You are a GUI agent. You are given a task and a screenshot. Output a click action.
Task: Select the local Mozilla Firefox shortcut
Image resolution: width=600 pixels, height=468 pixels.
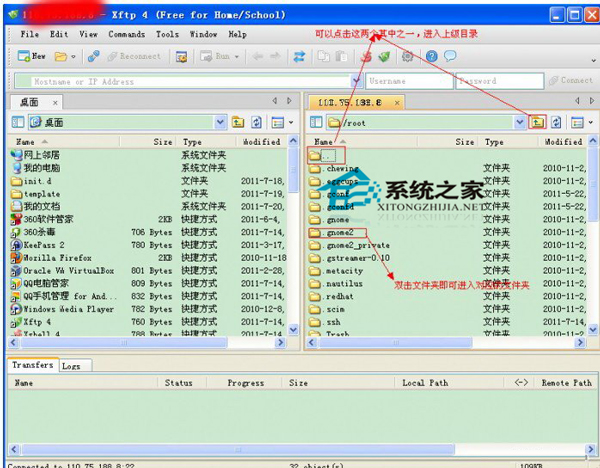[x=51, y=258]
